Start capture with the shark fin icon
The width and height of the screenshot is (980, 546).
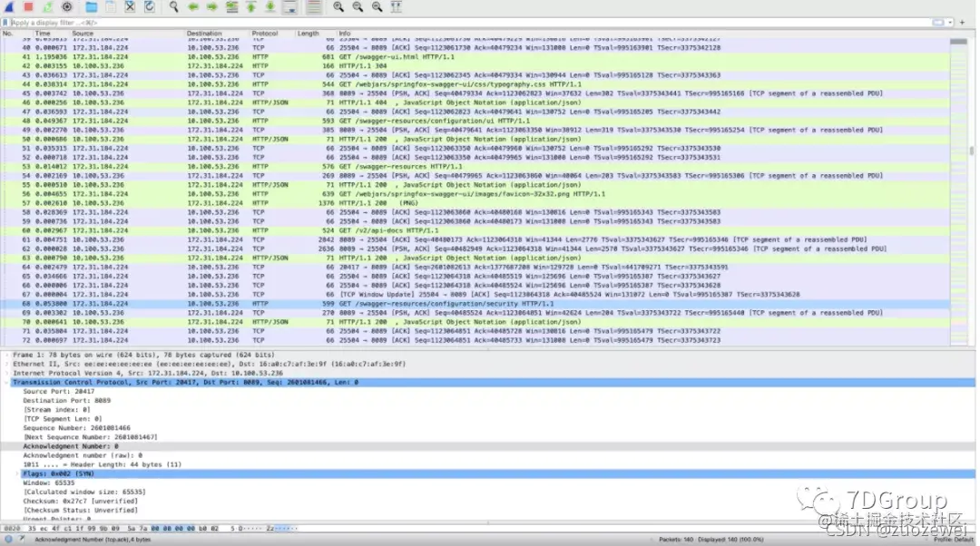9,7
